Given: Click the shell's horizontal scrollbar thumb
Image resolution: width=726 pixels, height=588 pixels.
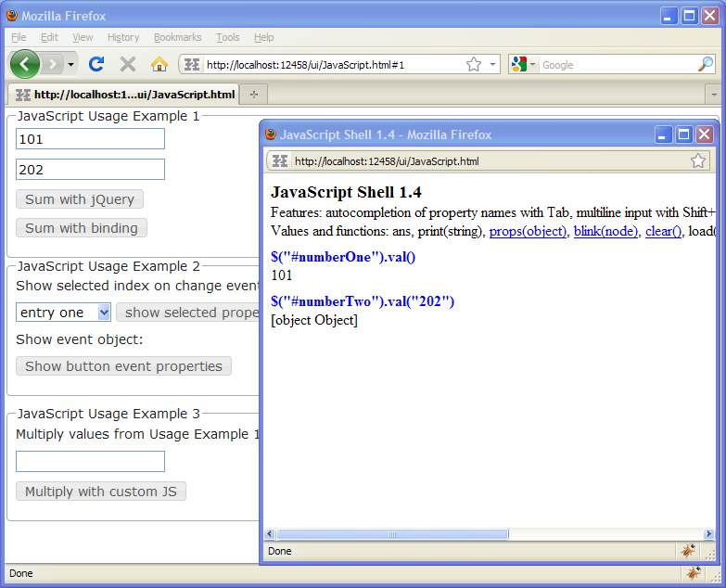Looking at the screenshot, I should click(392, 534).
